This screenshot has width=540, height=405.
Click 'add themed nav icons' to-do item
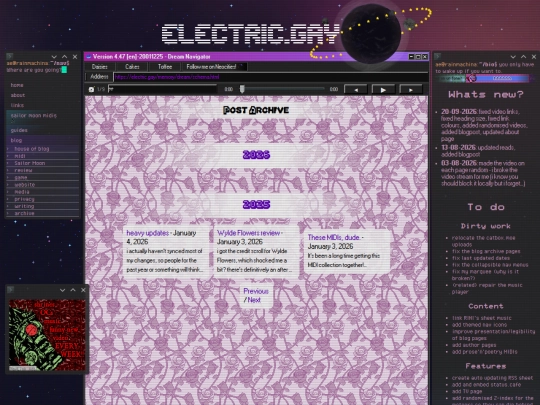479,324
